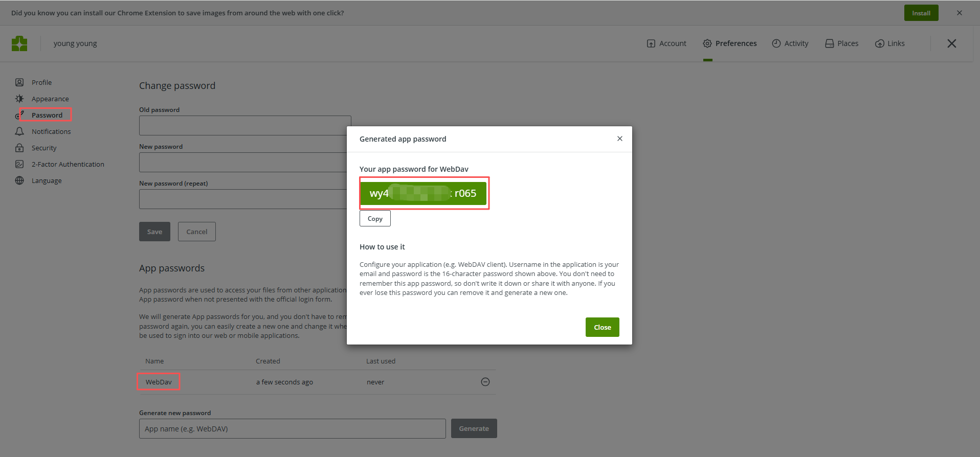Click the green Close button in dialog
This screenshot has width=980, height=457.
point(603,327)
